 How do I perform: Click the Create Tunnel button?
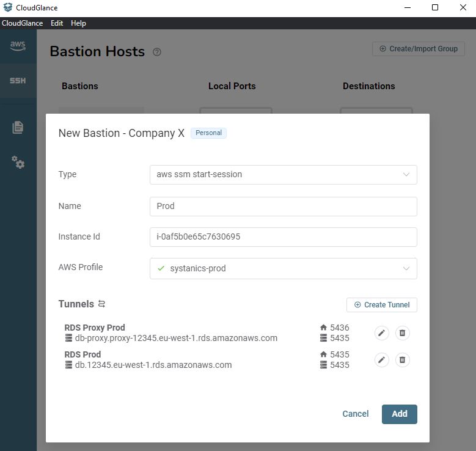[381, 304]
